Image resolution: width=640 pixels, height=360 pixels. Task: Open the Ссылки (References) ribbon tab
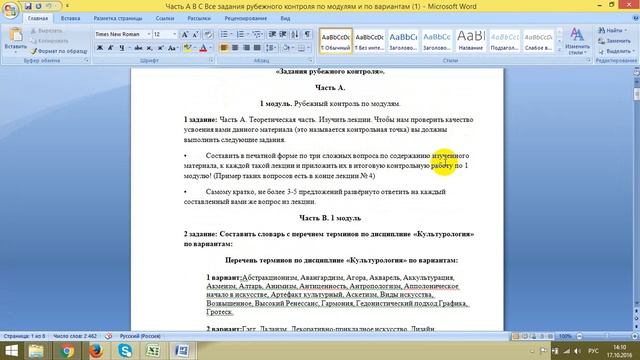(x=164, y=18)
